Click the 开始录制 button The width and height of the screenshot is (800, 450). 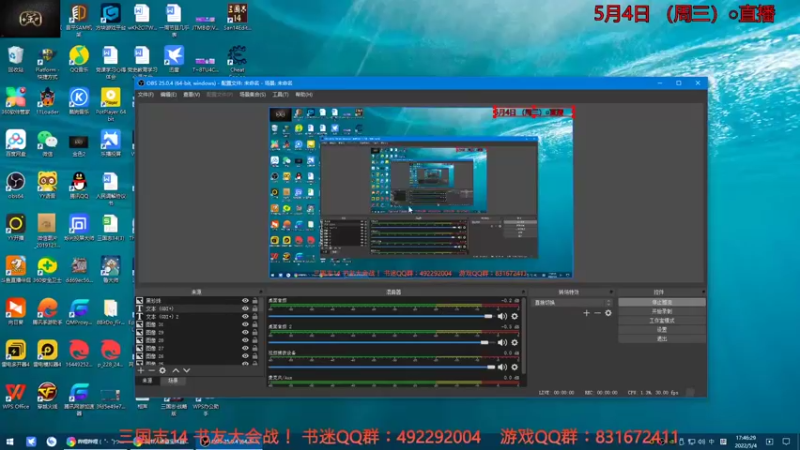pyautogui.click(x=662, y=311)
